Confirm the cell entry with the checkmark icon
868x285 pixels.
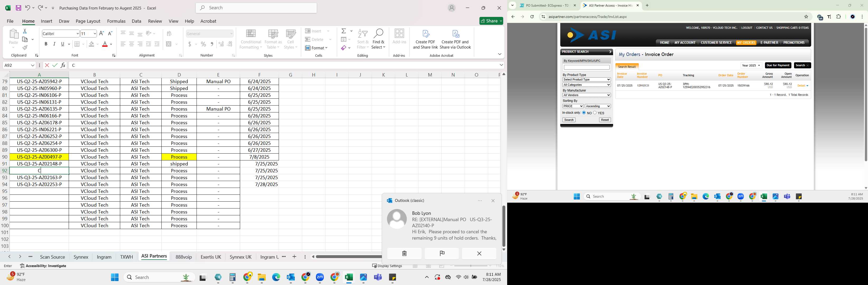(55, 65)
